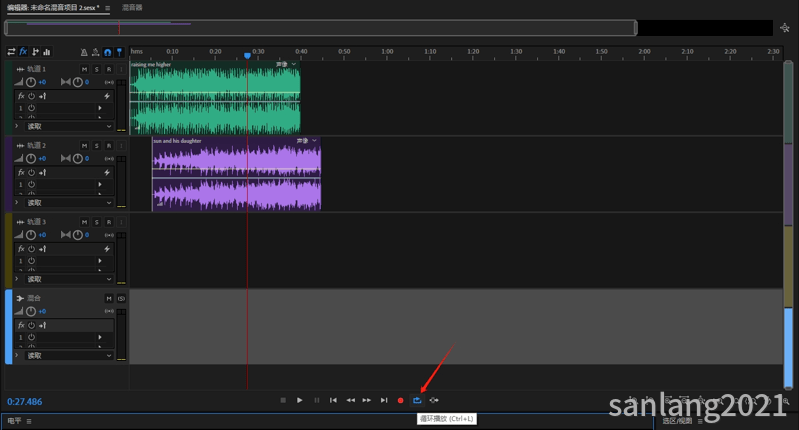Switch to the 混音器 mixer tab

point(132,8)
